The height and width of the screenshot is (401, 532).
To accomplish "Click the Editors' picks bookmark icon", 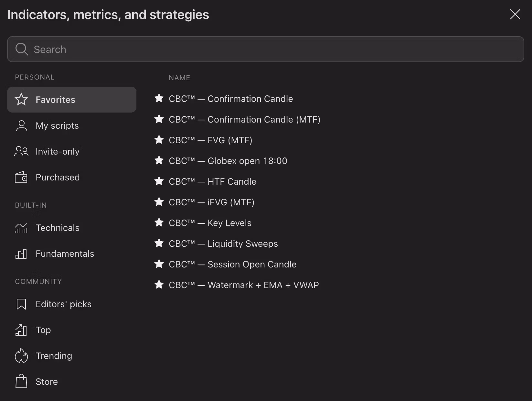I will pyautogui.click(x=21, y=304).
